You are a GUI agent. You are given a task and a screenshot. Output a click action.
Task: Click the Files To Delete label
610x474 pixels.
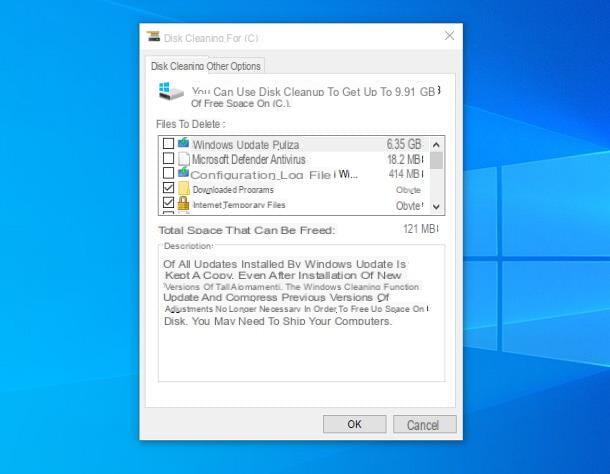[191, 124]
